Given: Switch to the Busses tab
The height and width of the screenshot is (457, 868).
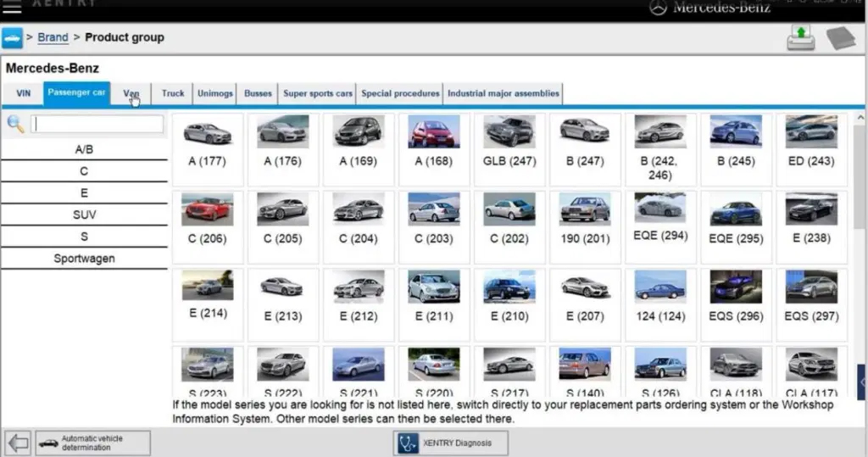Looking at the screenshot, I should (258, 93).
